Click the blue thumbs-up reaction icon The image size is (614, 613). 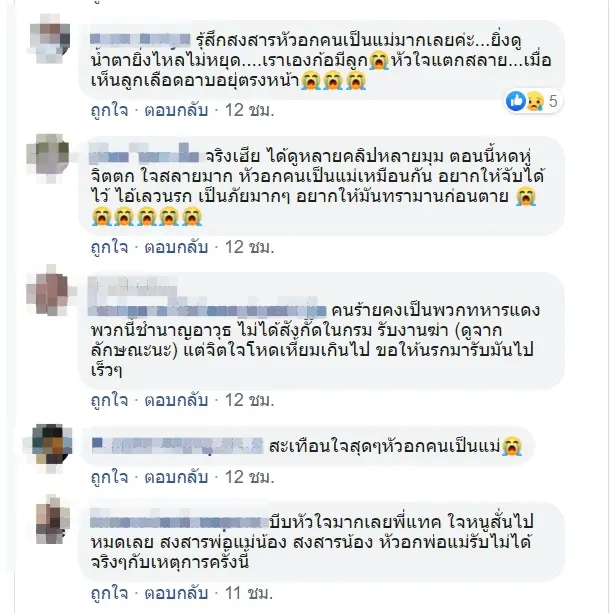tap(516, 101)
